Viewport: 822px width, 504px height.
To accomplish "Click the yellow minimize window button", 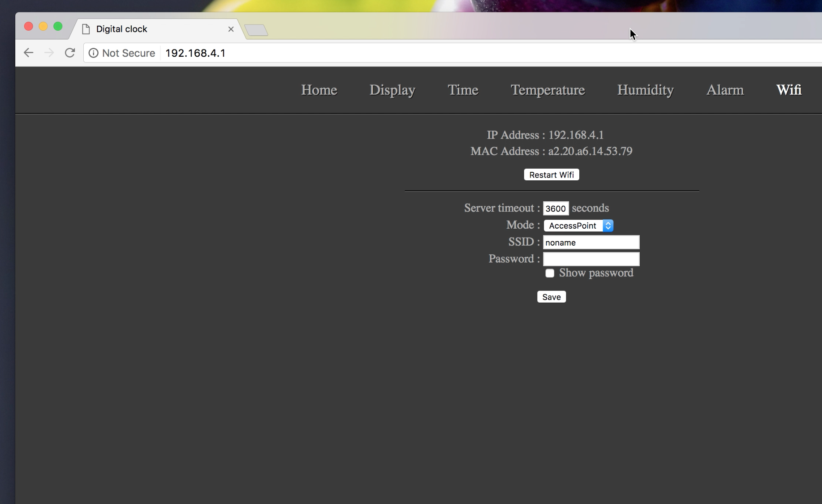I will (43, 27).
